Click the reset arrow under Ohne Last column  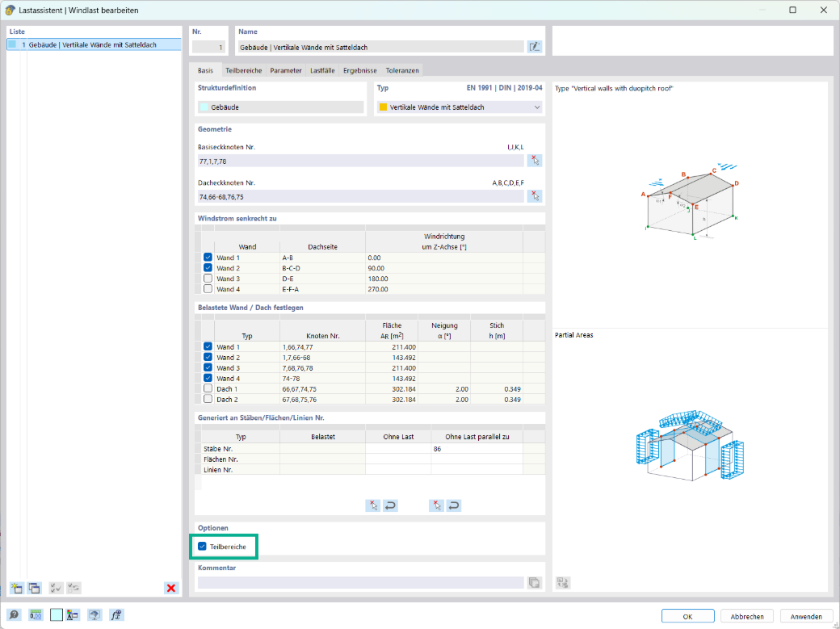tap(391, 505)
